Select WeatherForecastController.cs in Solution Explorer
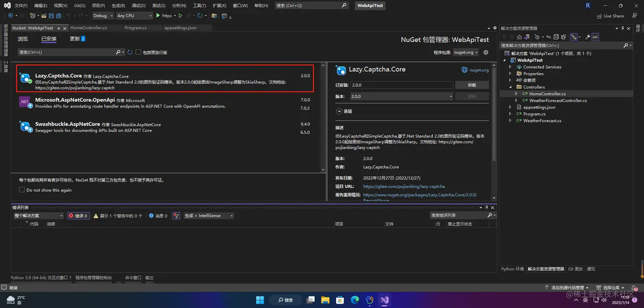Image resolution: width=644 pixels, height=308 pixels. click(558, 100)
